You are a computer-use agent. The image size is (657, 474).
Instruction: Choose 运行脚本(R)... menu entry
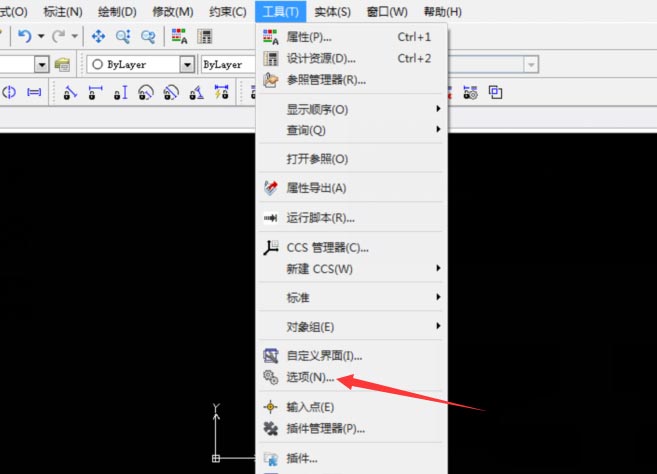(x=352, y=218)
